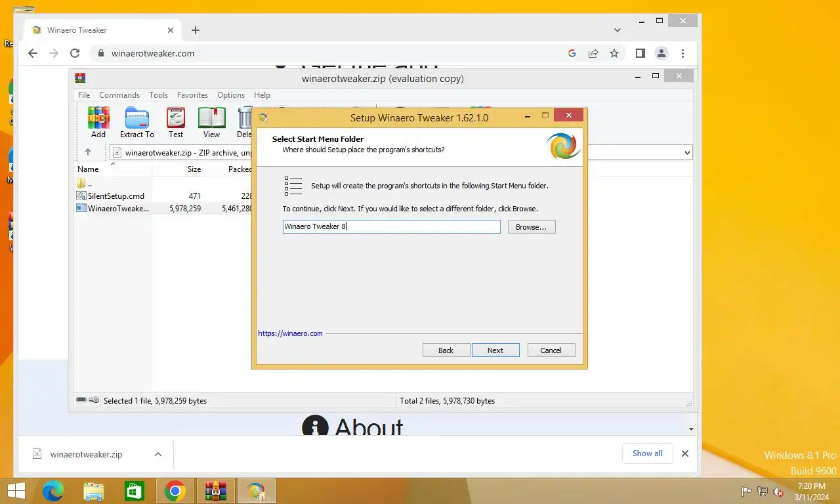This screenshot has width=840, height=504.
Task: Click Back in the Setup wizard
Action: tap(446, 350)
